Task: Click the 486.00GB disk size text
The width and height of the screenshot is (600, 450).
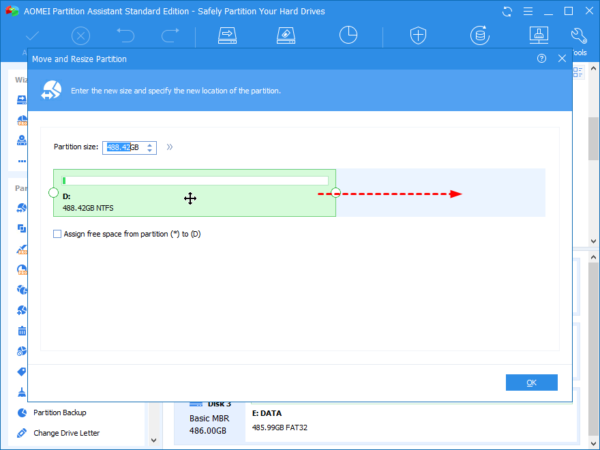Action: click(x=208, y=431)
